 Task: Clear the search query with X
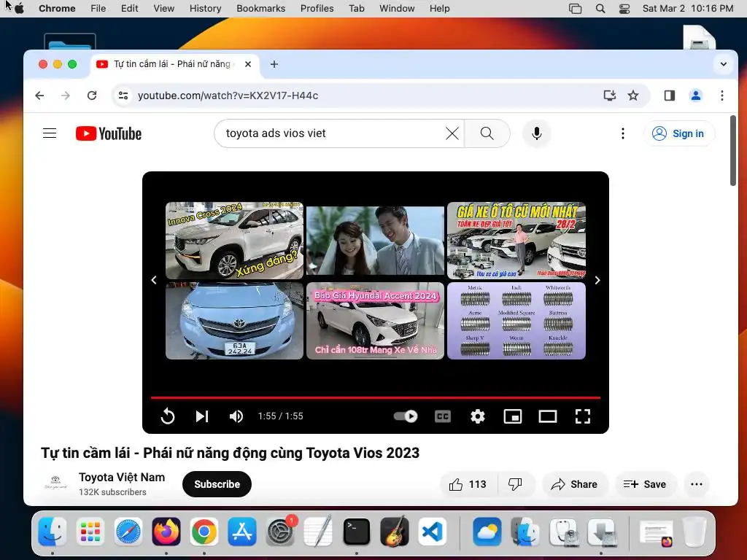(x=452, y=133)
